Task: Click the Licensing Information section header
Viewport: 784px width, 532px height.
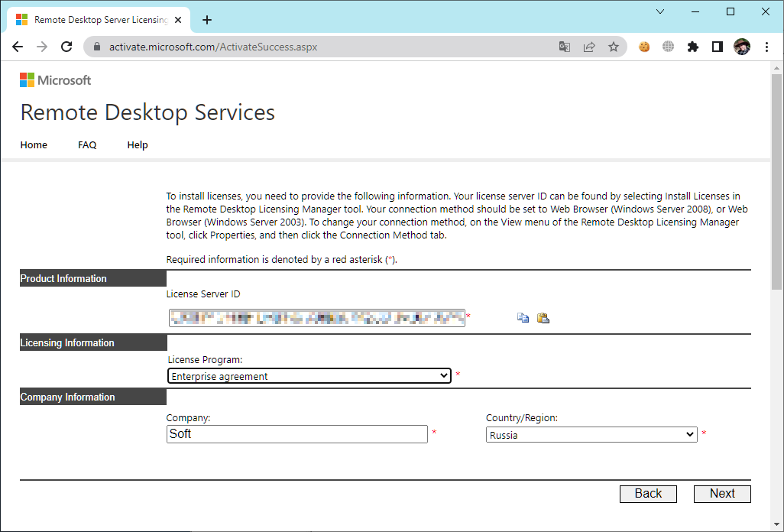Action: 93,342
